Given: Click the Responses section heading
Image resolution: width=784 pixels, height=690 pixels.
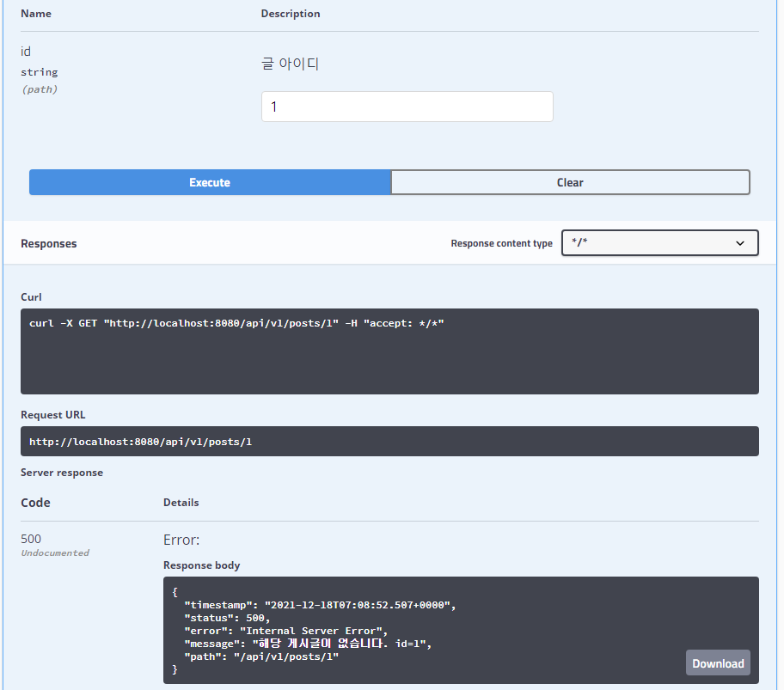Looking at the screenshot, I should (x=48, y=243).
